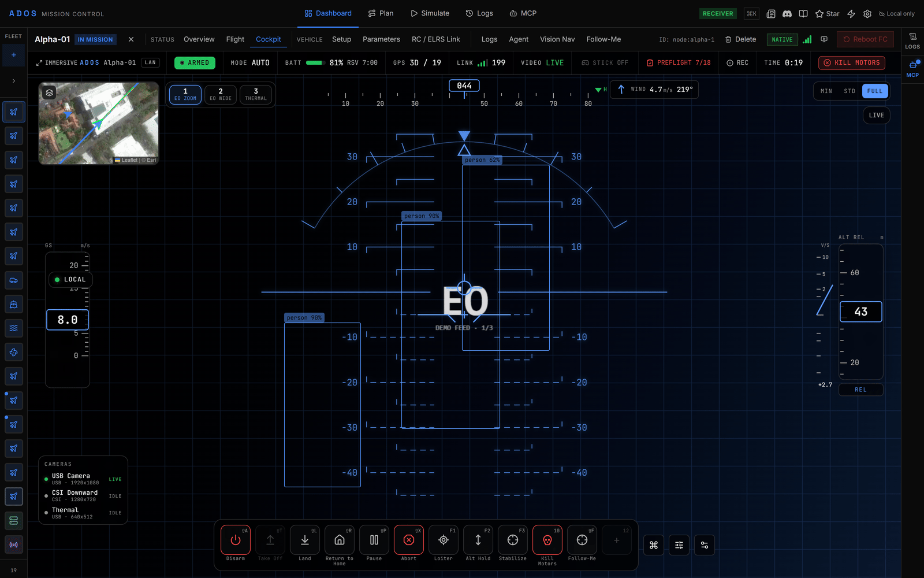Click the Abort action icon
The image size is (924, 578).
pyautogui.click(x=409, y=540)
